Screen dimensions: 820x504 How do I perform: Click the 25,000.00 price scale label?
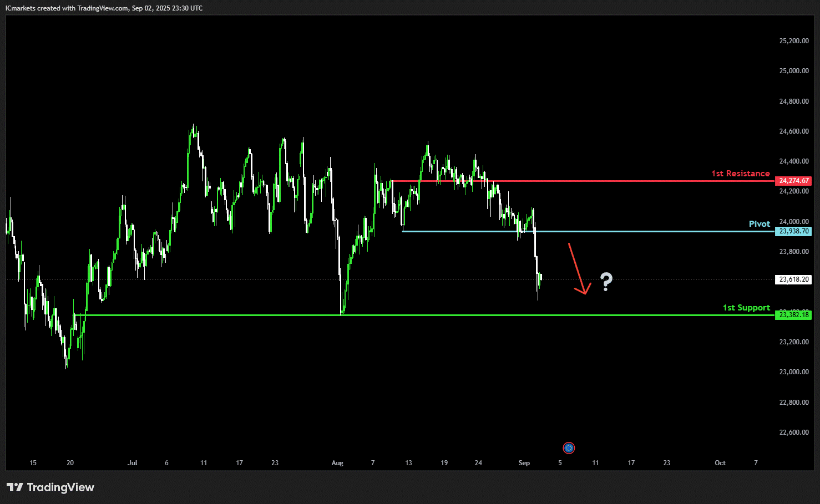click(794, 71)
